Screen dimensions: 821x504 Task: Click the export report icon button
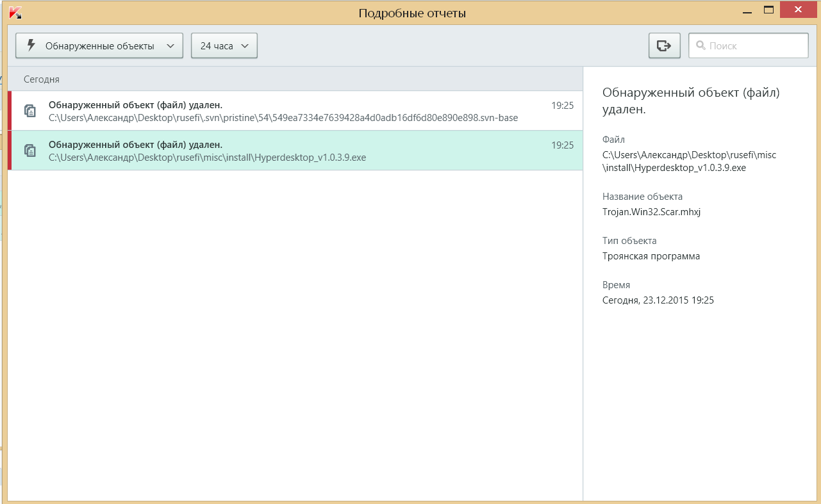point(665,46)
